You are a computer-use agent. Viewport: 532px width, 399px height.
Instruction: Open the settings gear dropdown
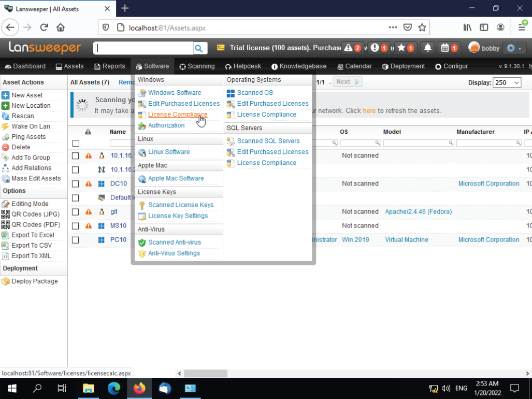click(514, 48)
